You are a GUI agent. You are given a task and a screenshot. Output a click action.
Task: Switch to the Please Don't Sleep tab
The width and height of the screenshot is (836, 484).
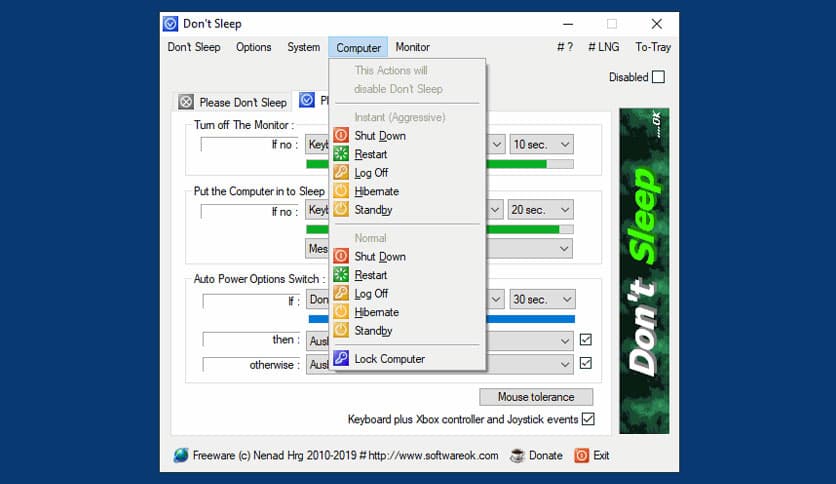click(235, 102)
